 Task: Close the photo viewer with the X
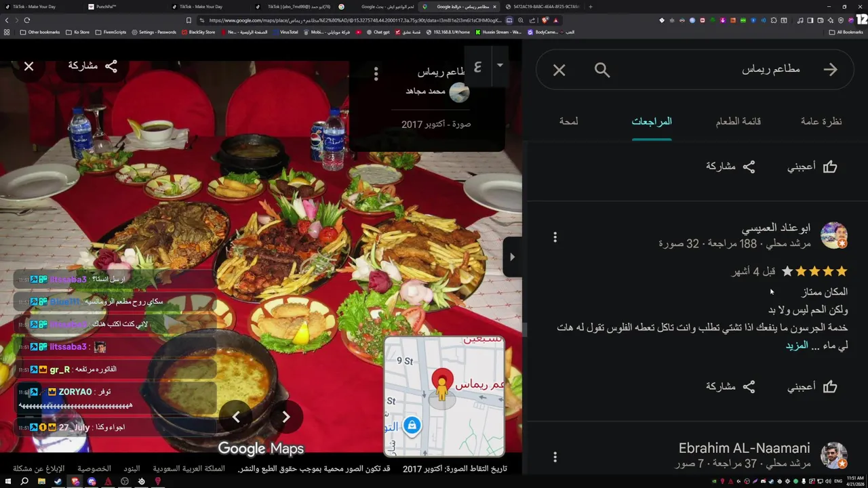[28, 66]
